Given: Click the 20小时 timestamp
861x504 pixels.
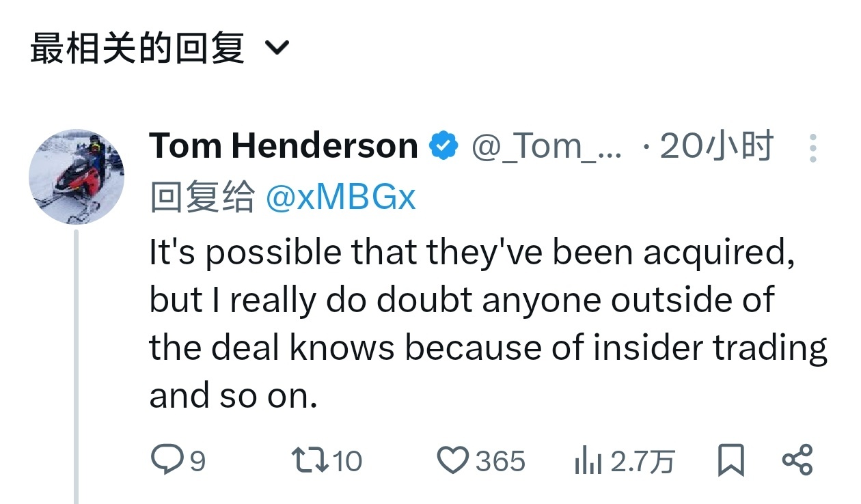Looking at the screenshot, I should pyautogui.click(x=716, y=146).
